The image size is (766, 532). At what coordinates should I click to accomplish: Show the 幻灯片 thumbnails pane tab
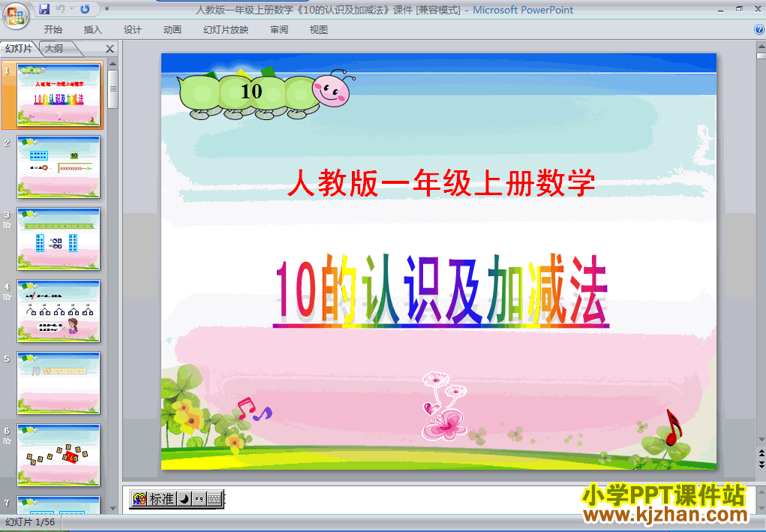(19, 48)
